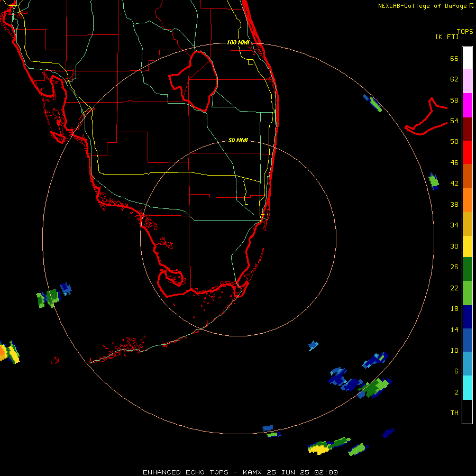Click the dark green 26 kft swatch
476x476 pixels.
(x=467, y=269)
